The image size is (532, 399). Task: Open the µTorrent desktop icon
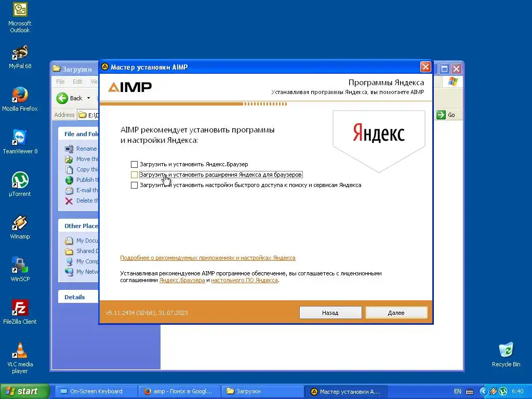point(20,184)
